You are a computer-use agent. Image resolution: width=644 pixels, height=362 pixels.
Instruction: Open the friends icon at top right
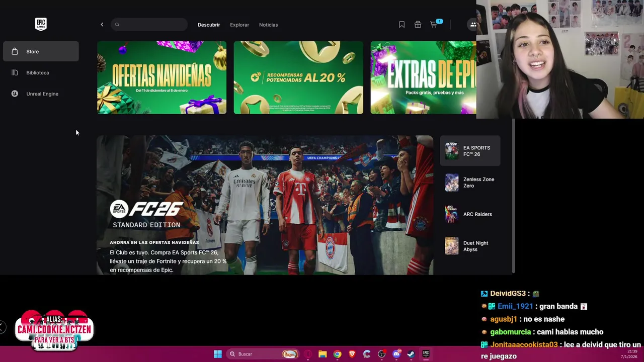tap(472, 24)
